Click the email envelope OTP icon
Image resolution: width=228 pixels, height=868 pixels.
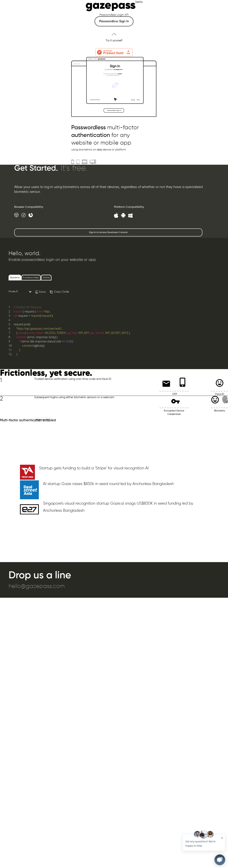pyautogui.click(x=166, y=384)
